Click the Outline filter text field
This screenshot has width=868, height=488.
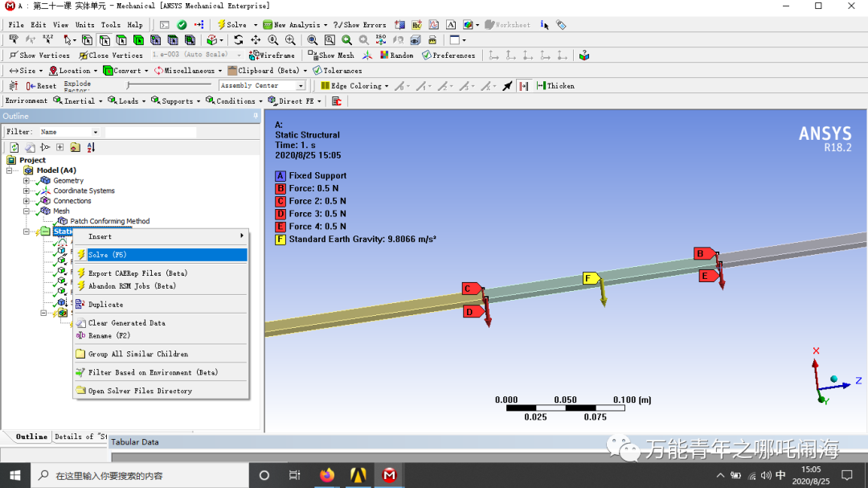150,132
